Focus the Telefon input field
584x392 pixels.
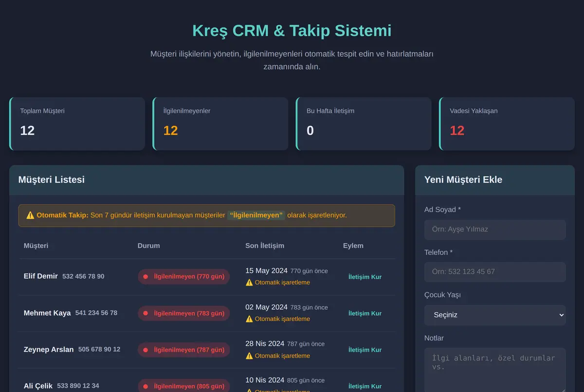click(x=495, y=272)
